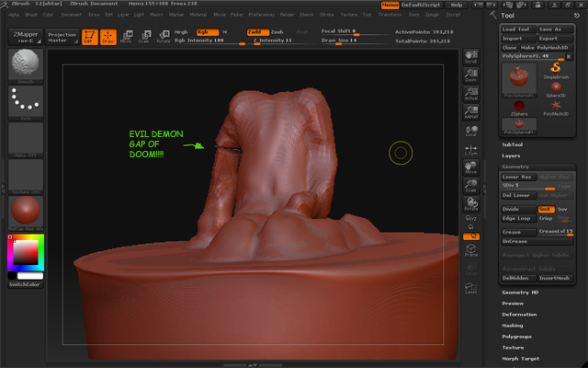Collapse the Geometry section header

pos(537,167)
